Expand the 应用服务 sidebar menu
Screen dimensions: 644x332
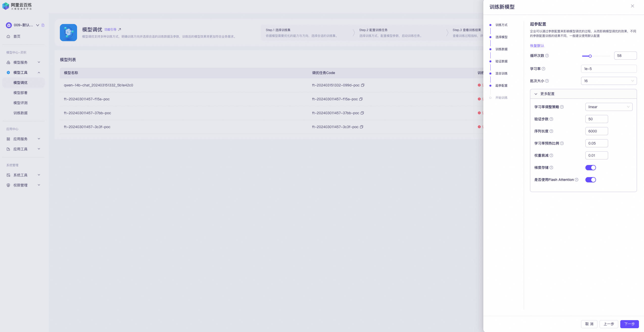[x=39, y=139]
